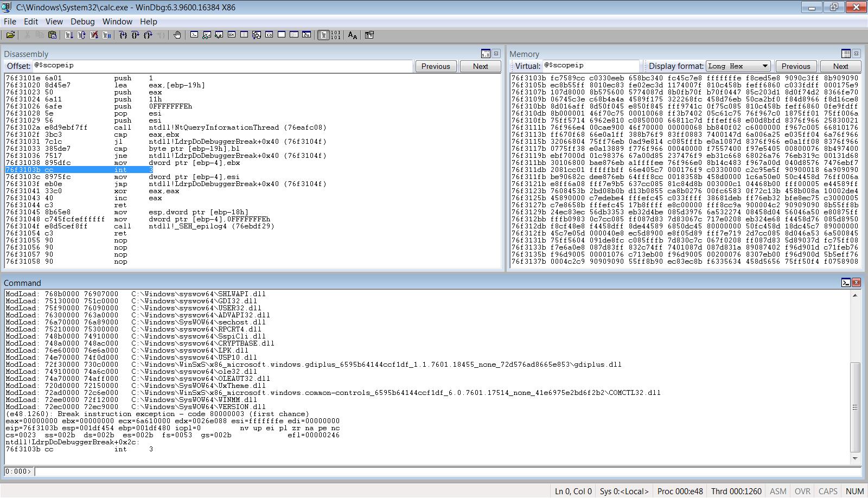The width and height of the screenshot is (868, 498).
Task: Open the Window menu
Action: [x=117, y=22]
